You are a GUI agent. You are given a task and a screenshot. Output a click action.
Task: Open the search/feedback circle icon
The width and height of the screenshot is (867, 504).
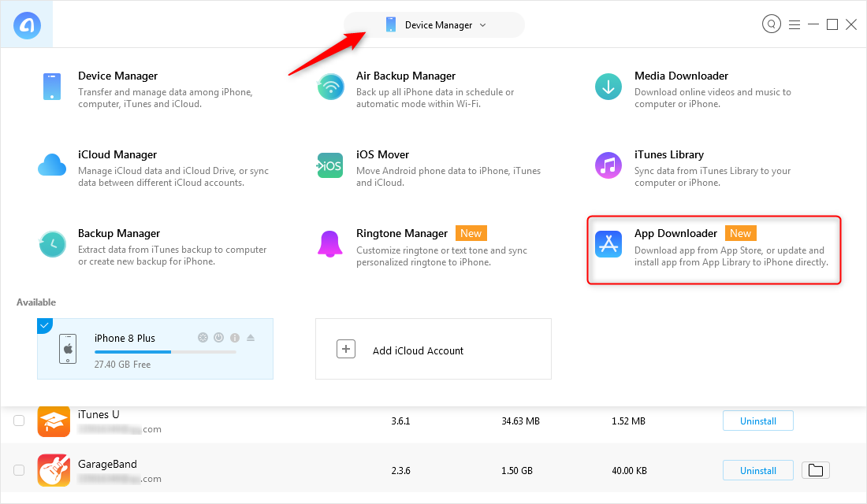pyautogui.click(x=772, y=24)
